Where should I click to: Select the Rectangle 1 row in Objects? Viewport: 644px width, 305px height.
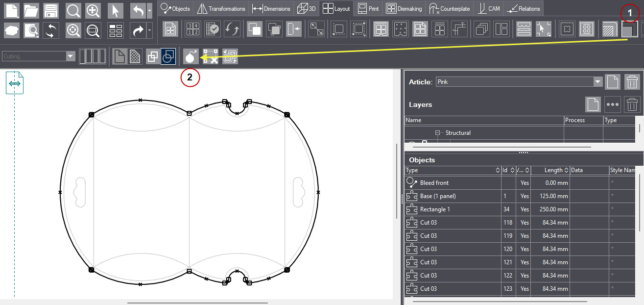click(x=435, y=209)
